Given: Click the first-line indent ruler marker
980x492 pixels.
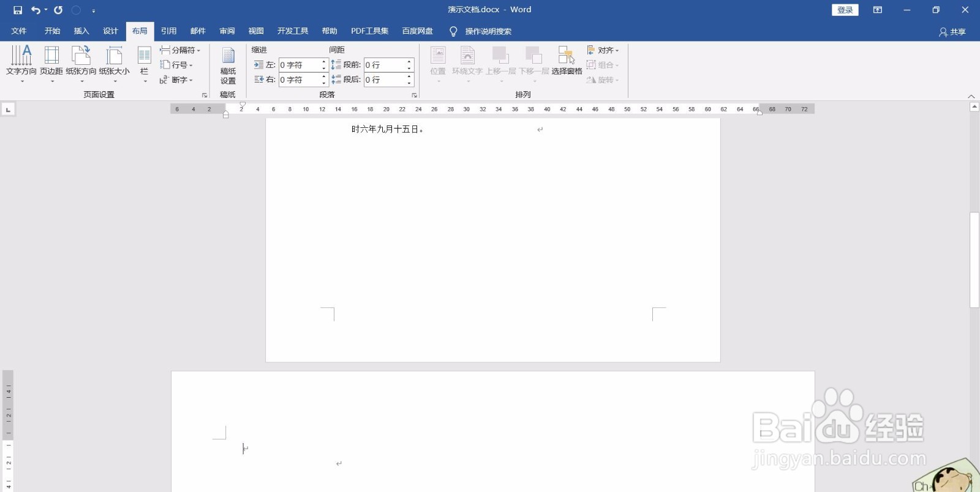Looking at the screenshot, I should click(x=243, y=105).
